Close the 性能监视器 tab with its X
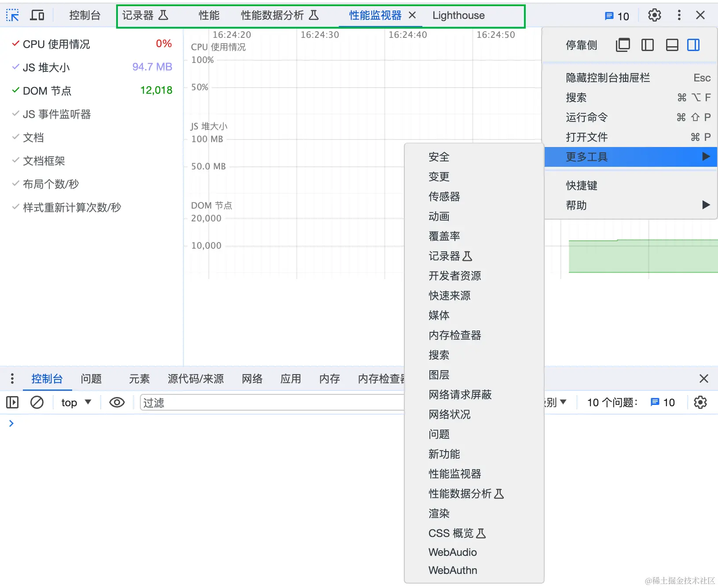Screen dimensions: 718x588 (412, 15)
